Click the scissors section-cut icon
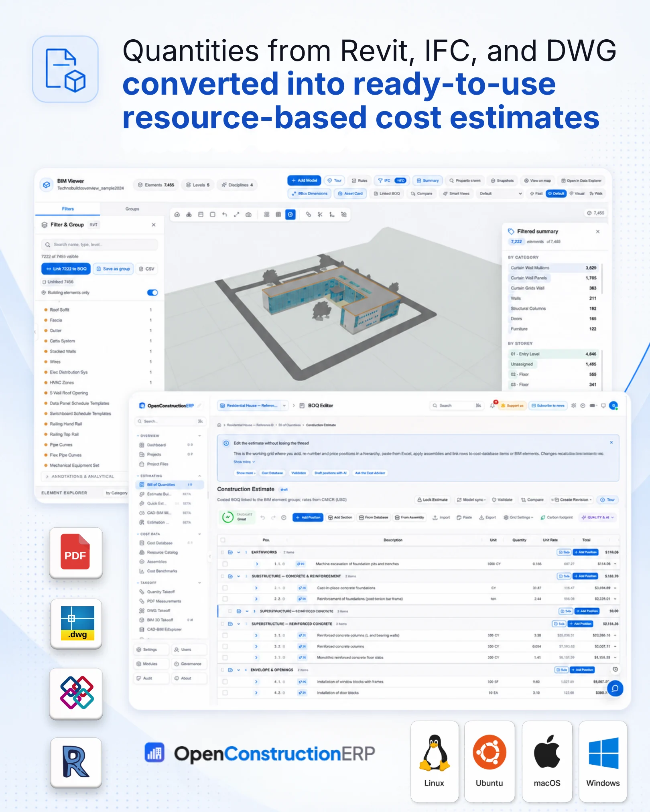Viewport: 650px width, 812px height. 320,215
